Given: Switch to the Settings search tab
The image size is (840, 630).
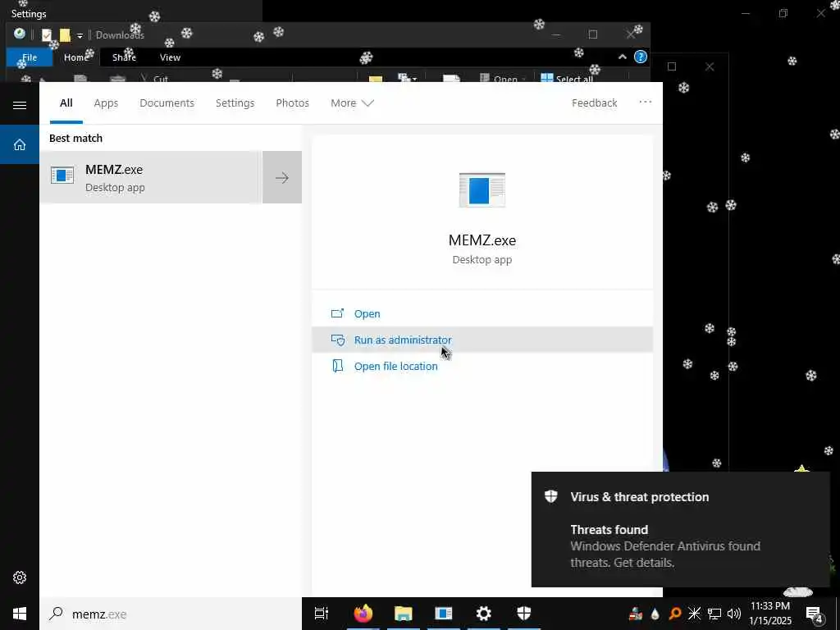Looking at the screenshot, I should [235, 103].
